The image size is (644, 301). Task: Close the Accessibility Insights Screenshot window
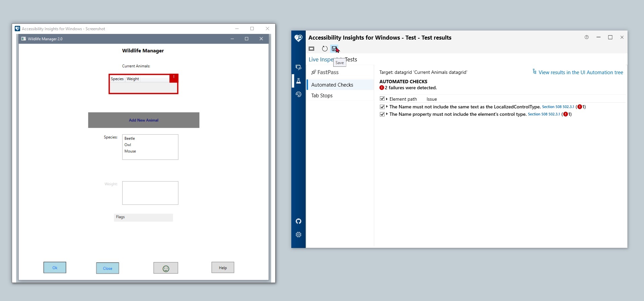coord(267,29)
